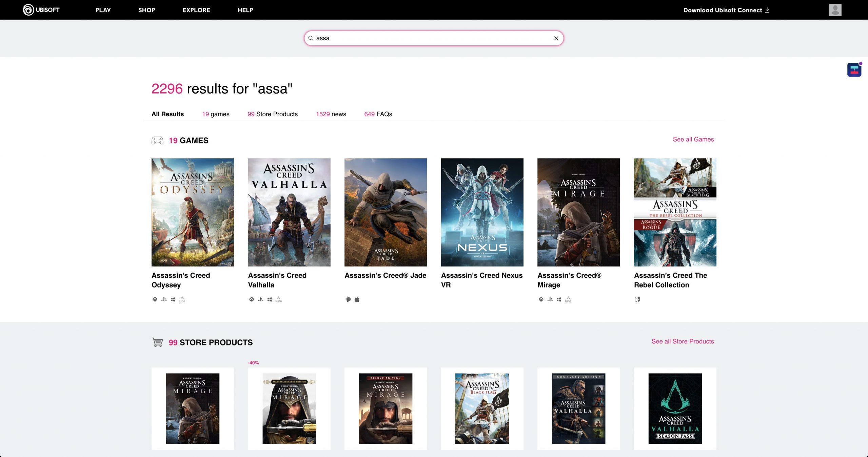868x457 pixels.
Task: Click Luna platform icon under Valhalla
Action: 279,299
